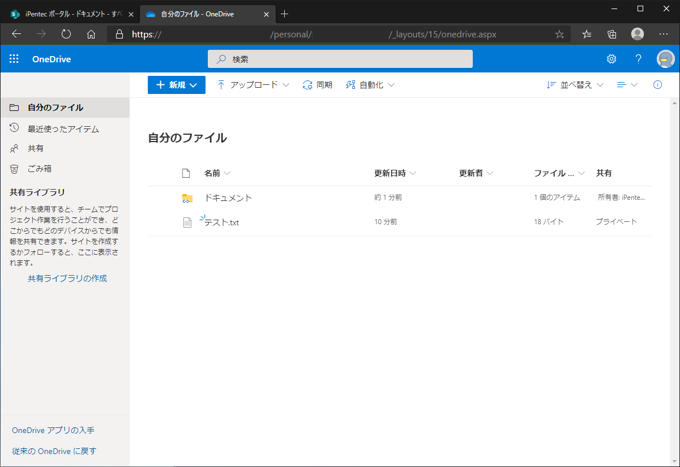Open OneDrive settings gear icon
The image size is (680, 467).
coord(611,59)
